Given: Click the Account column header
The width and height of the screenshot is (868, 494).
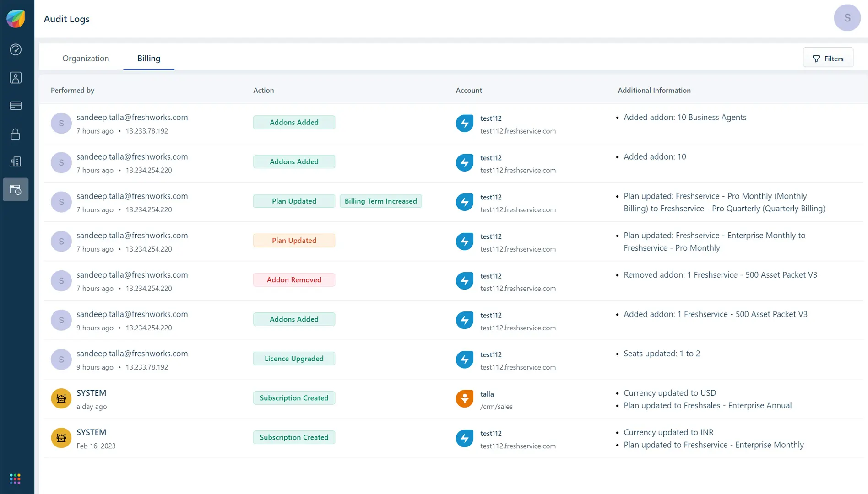Looking at the screenshot, I should pos(468,90).
